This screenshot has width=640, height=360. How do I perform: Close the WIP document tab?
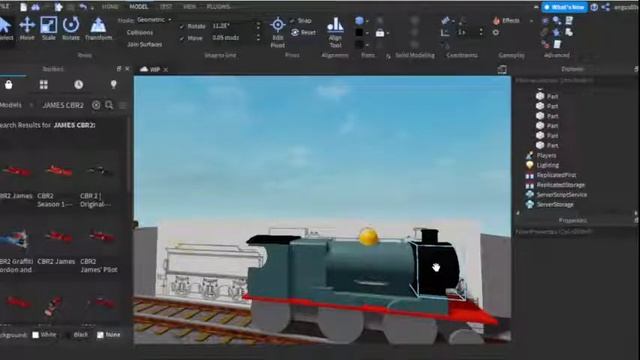pos(165,70)
